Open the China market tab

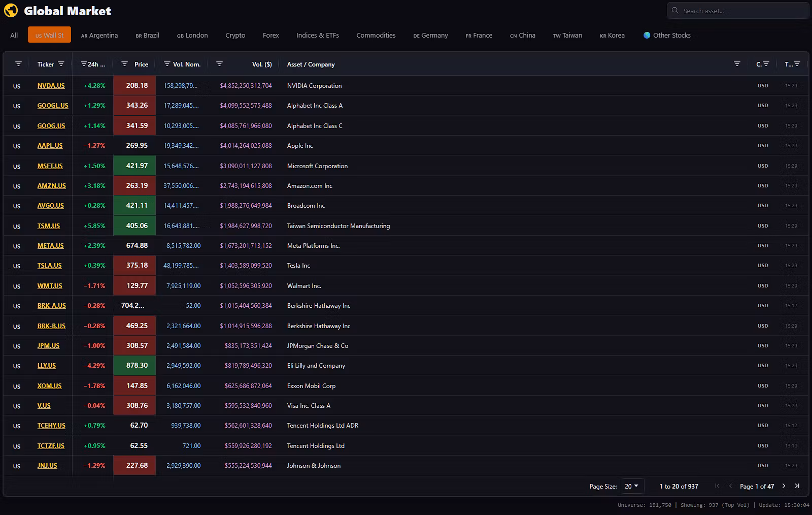523,35
